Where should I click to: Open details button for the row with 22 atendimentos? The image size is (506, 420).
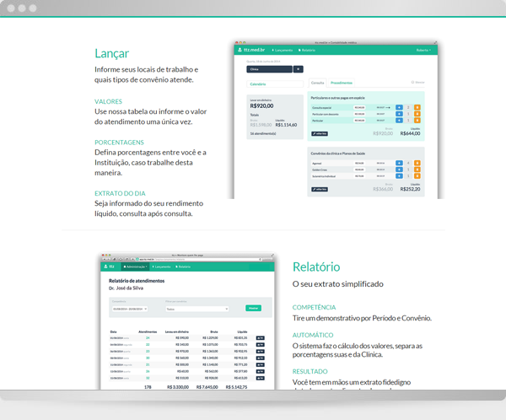pyautogui.click(x=260, y=345)
